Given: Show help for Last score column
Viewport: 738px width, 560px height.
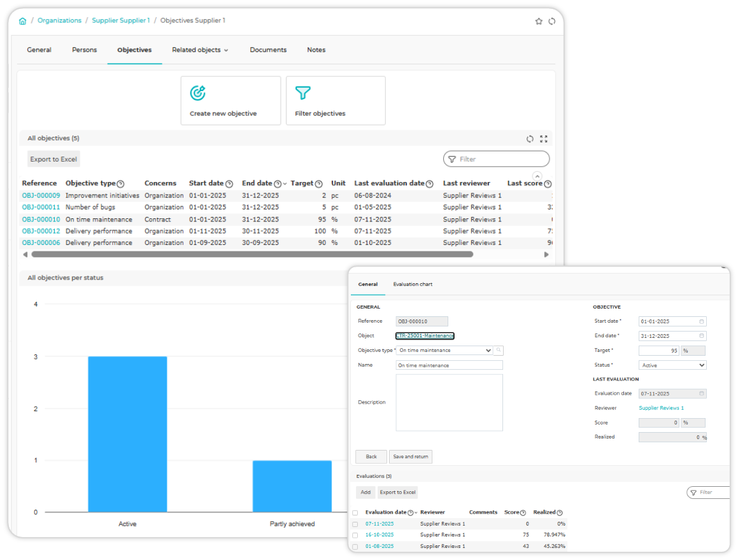Looking at the screenshot, I should [x=548, y=184].
